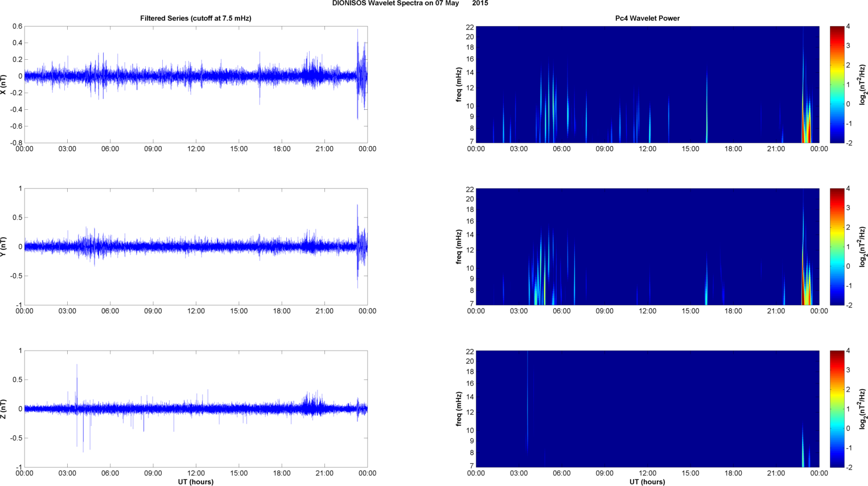The height and width of the screenshot is (486, 868).
Task: Click the '14' frequency tick of the middle spectrogram
Action: click(470, 235)
